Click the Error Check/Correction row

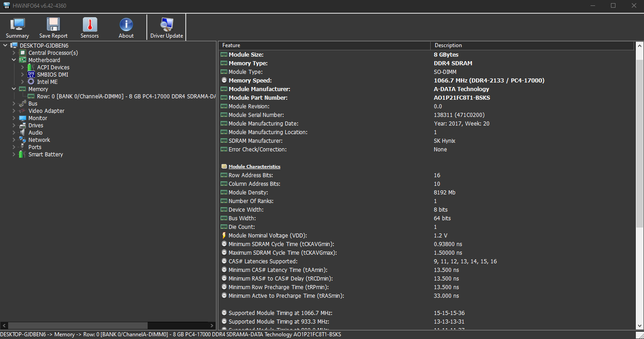click(427, 149)
